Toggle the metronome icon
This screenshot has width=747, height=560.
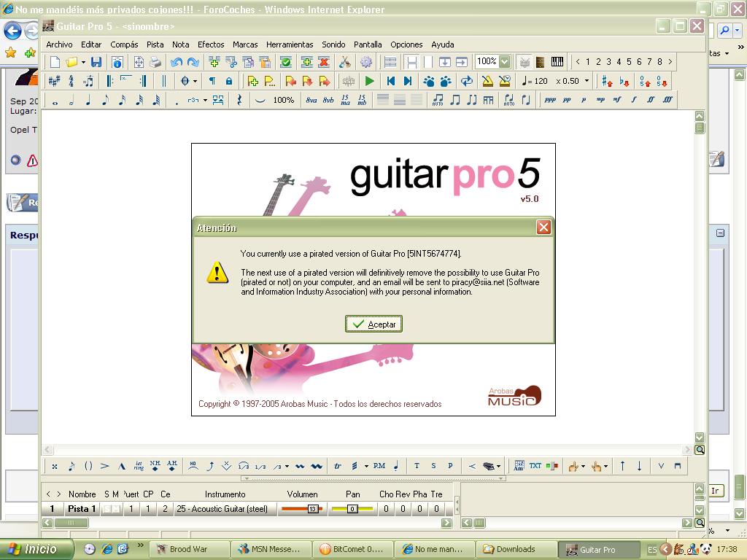487,82
